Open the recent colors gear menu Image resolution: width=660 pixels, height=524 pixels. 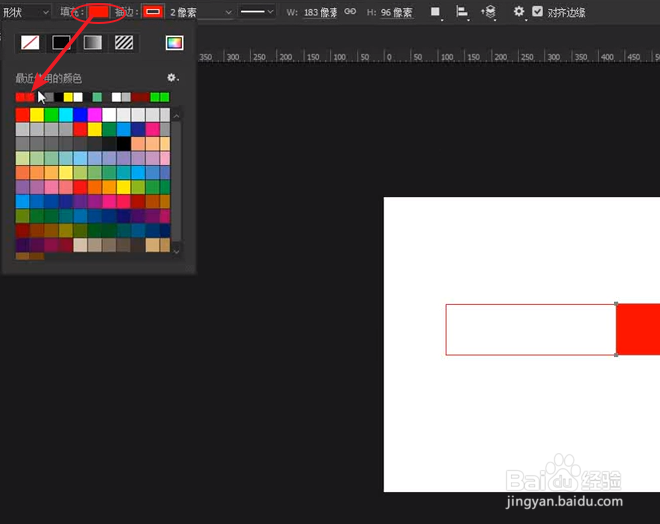[172, 77]
